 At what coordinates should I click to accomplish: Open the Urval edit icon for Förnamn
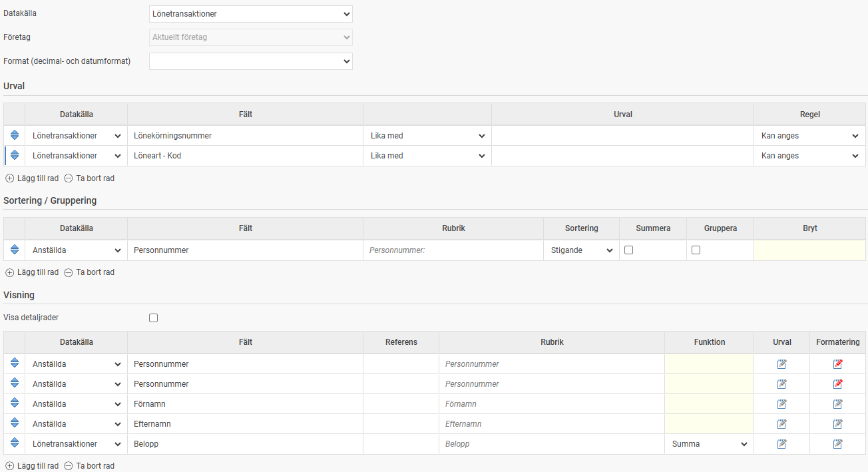pyautogui.click(x=781, y=404)
